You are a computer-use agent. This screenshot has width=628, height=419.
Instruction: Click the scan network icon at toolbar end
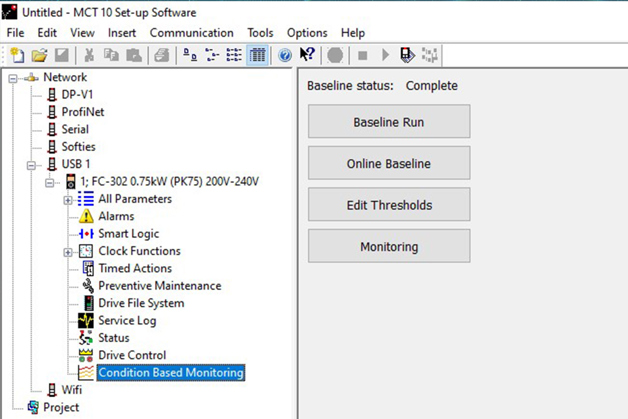click(429, 55)
